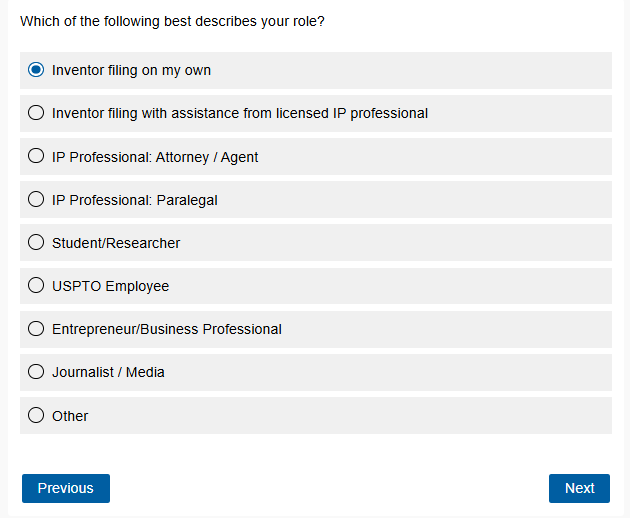Pick the Journalist / Media radio button

pyautogui.click(x=36, y=371)
